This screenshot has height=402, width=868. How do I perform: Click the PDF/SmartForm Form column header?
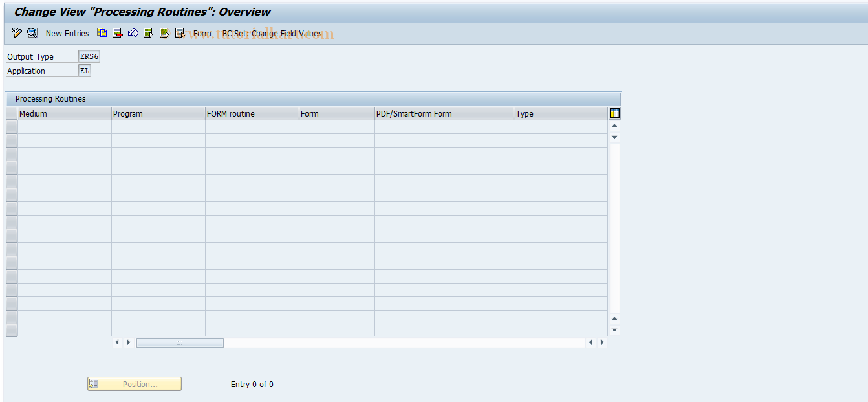click(444, 113)
